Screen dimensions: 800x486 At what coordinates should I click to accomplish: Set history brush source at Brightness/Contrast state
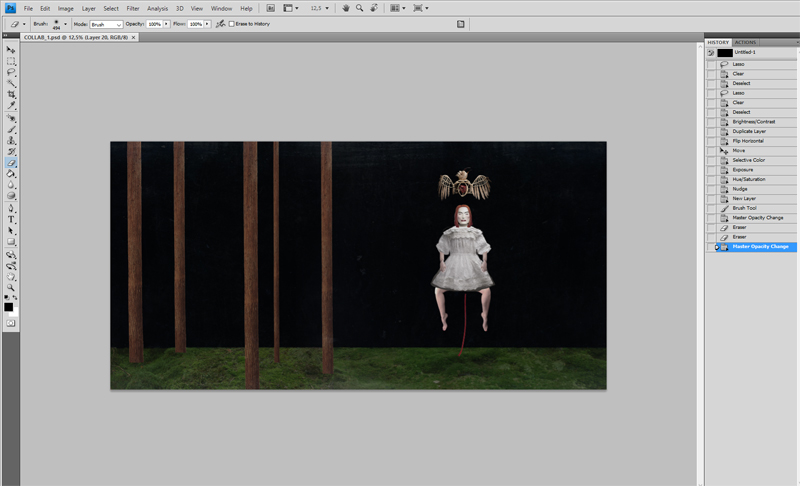(x=711, y=122)
